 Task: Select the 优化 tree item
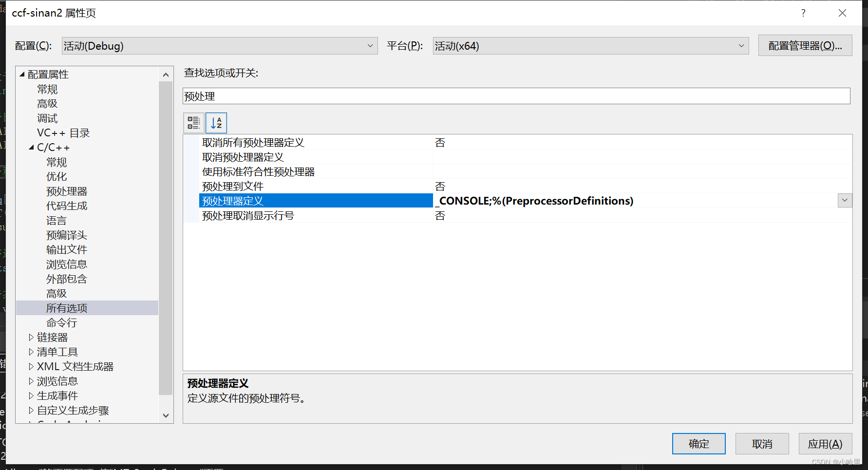[57, 177]
